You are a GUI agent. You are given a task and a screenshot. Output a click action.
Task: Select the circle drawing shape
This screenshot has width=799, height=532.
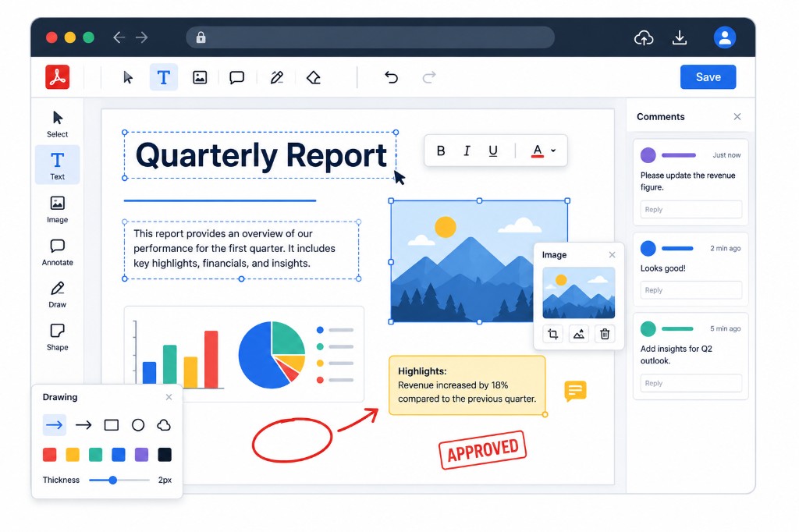coord(138,425)
